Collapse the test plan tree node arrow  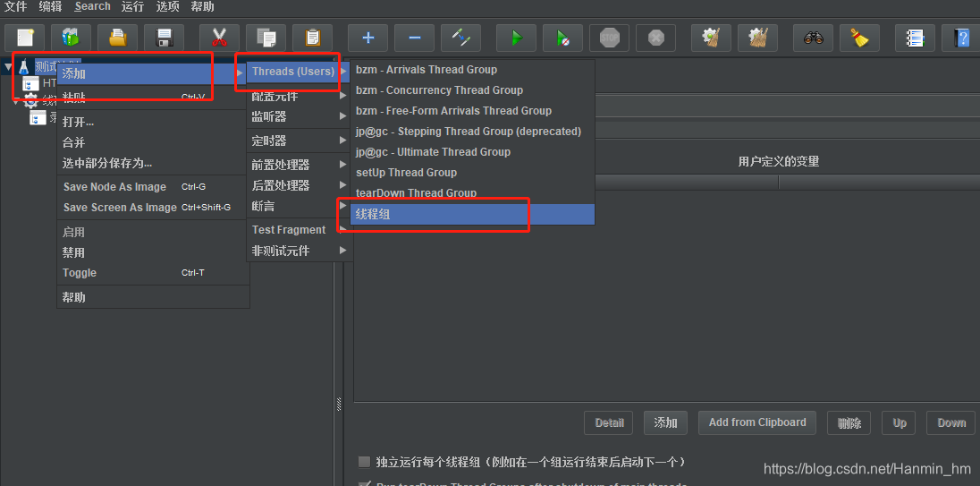7,67
